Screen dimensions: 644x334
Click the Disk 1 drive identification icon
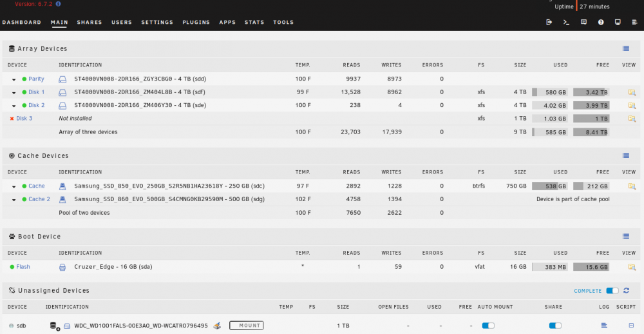62,92
